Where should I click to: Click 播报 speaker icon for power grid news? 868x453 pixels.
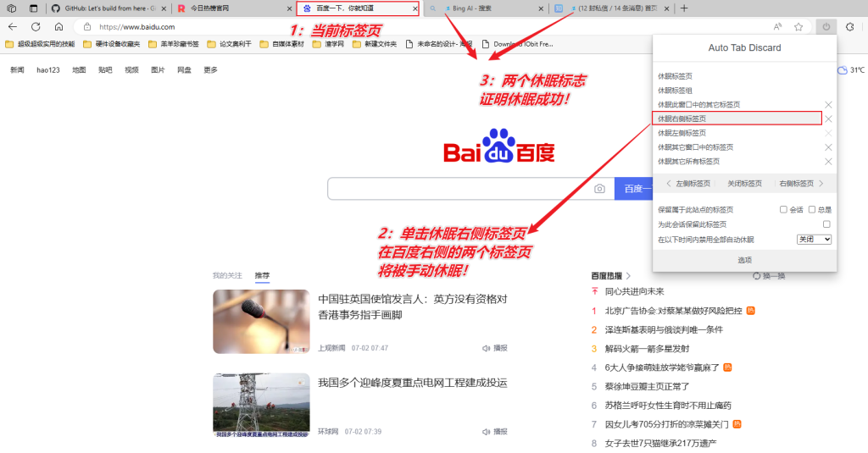pyautogui.click(x=486, y=432)
